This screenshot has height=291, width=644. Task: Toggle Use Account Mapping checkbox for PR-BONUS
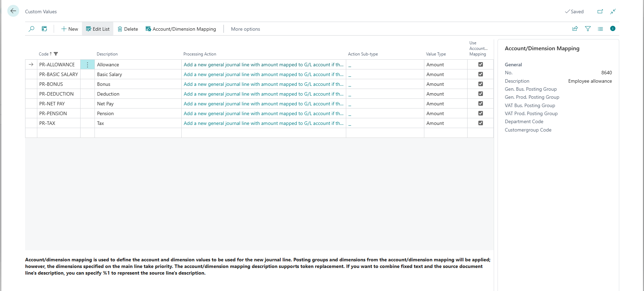point(480,84)
